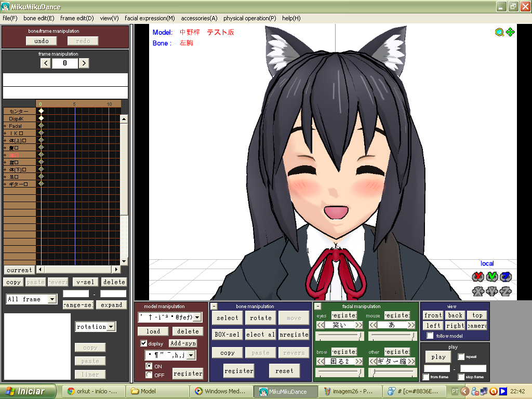Select the next brow expression with >>
The height and width of the screenshot is (399, 532).
359,362
